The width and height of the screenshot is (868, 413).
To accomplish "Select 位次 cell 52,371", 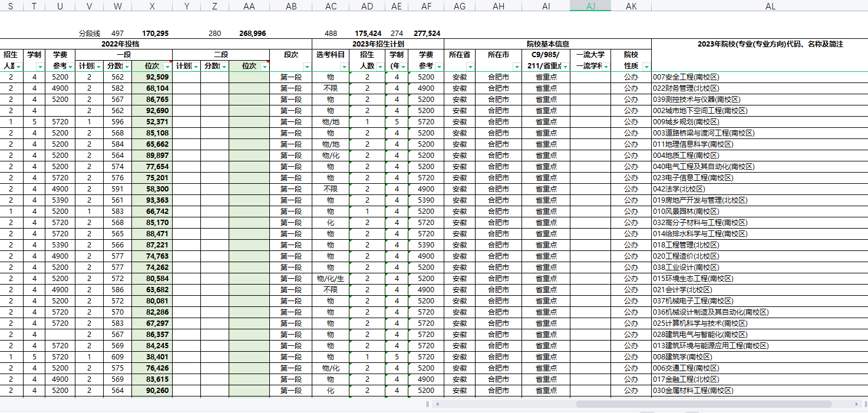I will [x=152, y=122].
